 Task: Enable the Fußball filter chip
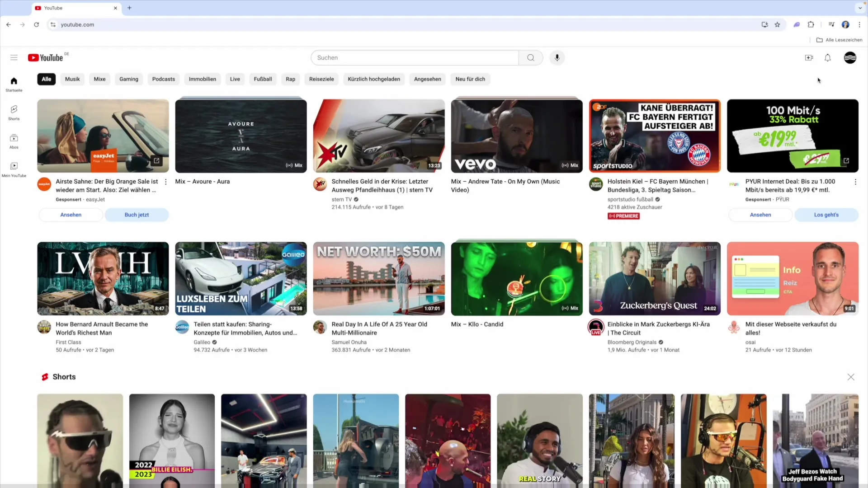[x=263, y=79]
